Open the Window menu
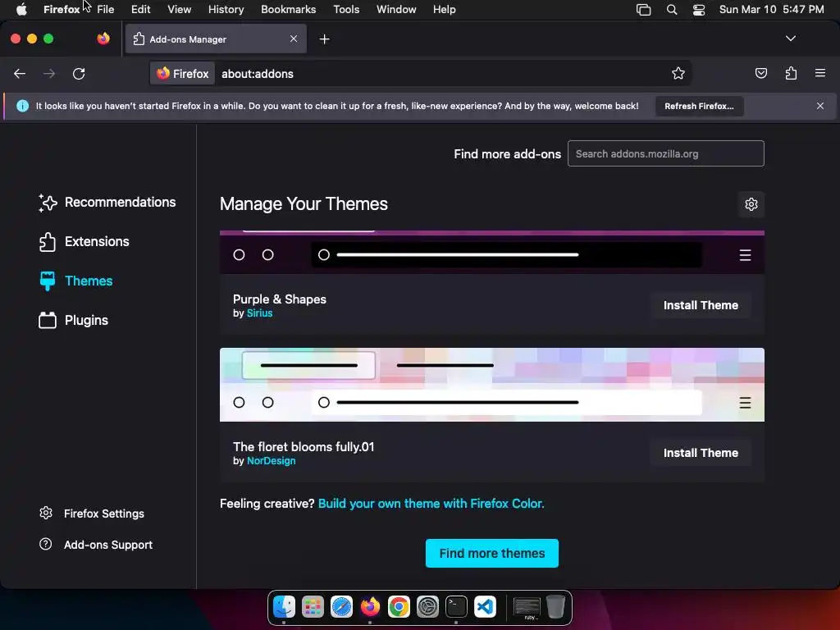This screenshot has width=840, height=630. click(x=396, y=10)
